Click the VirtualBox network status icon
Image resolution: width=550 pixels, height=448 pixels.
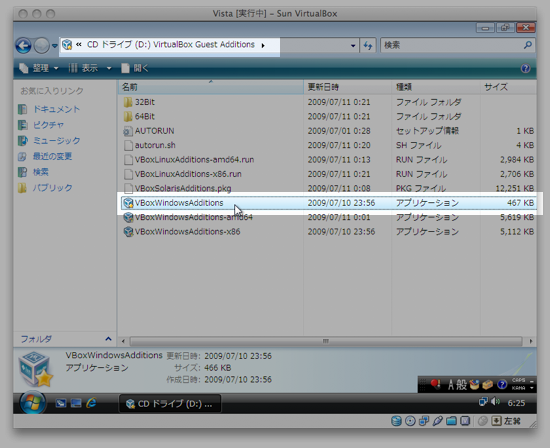pyautogui.click(x=424, y=421)
